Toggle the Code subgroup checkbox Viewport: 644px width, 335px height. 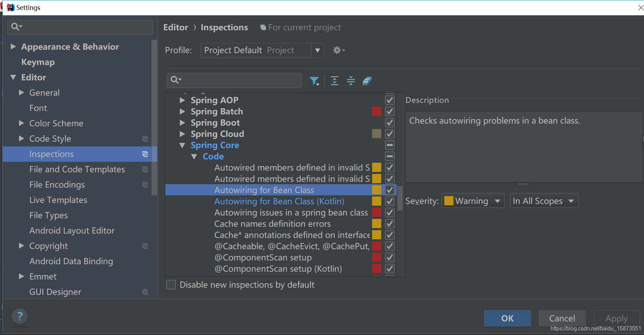[x=390, y=156]
